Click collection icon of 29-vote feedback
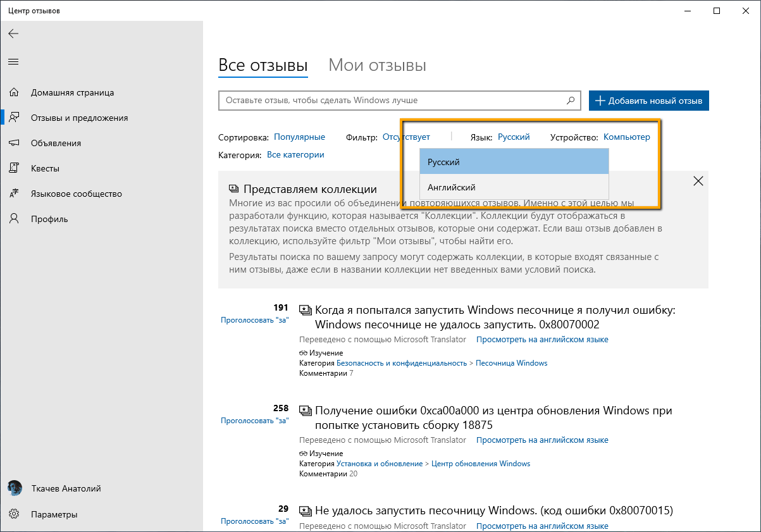 305,511
